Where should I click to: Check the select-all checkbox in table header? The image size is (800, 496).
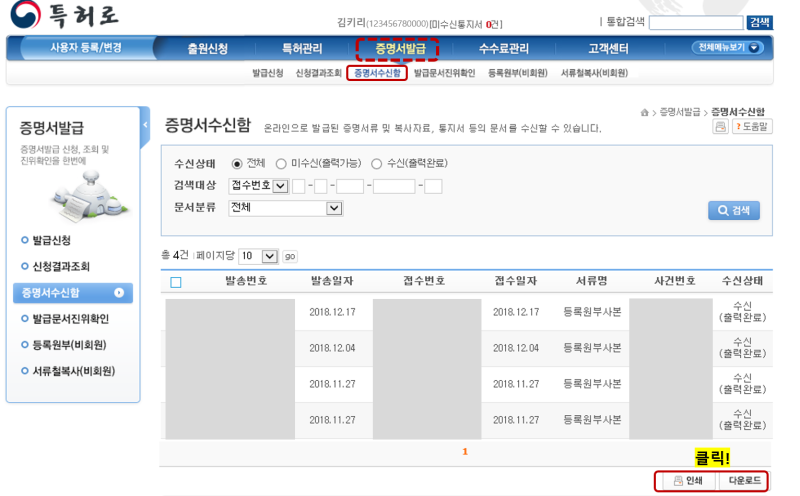pyautogui.click(x=176, y=282)
